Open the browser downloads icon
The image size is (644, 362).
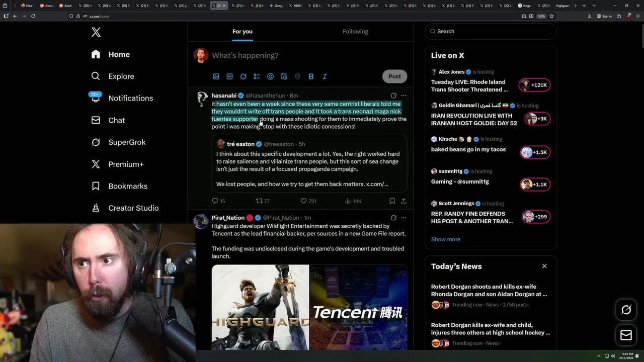(x=589, y=16)
